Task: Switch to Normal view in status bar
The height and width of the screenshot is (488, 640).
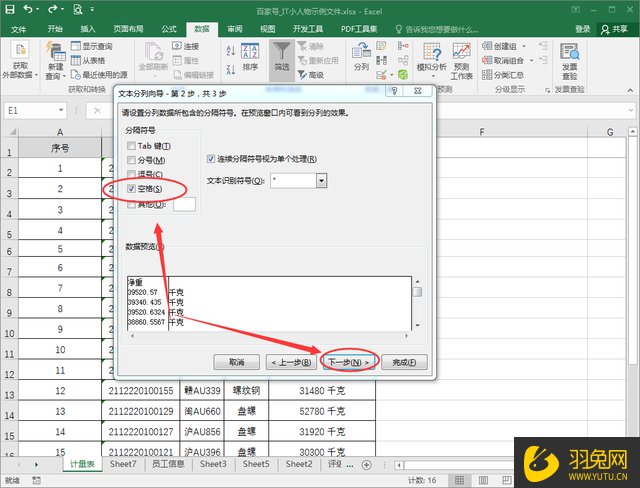Action: pos(459,480)
